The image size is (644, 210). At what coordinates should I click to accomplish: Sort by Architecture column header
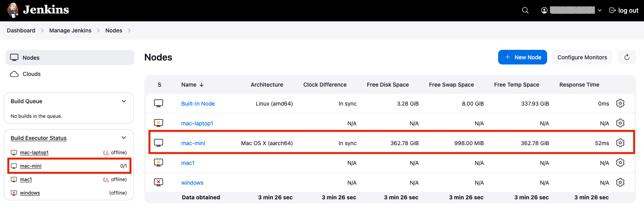tap(267, 85)
